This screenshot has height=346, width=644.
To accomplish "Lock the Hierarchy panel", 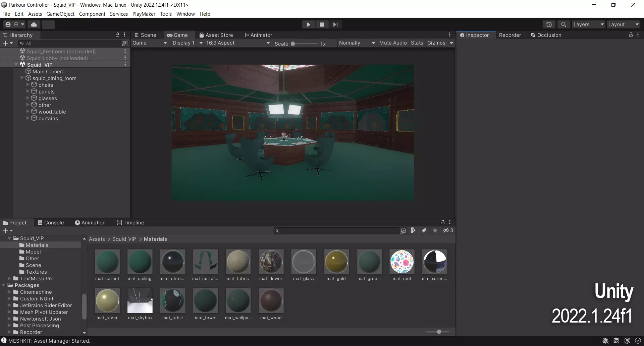I will [x=117, y=35].
